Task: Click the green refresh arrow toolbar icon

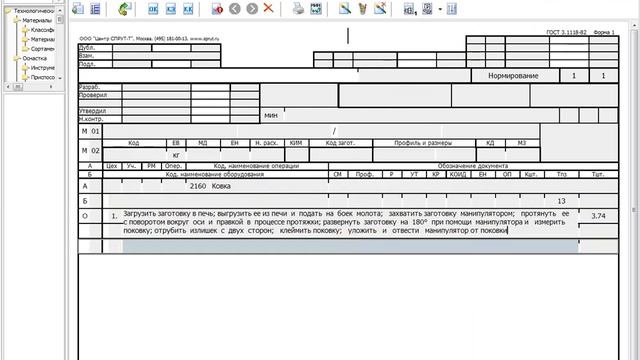Action: click(x=124, y=9)
